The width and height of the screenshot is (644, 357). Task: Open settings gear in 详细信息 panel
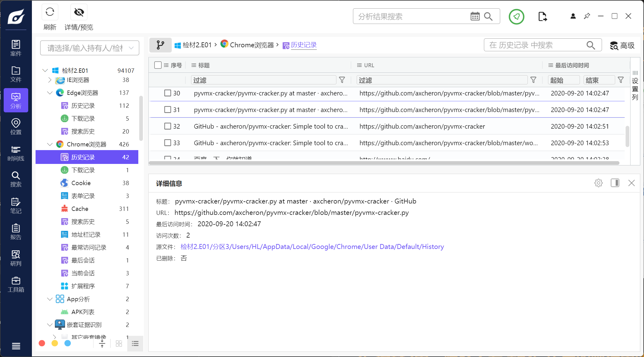(x=598, y=183)
